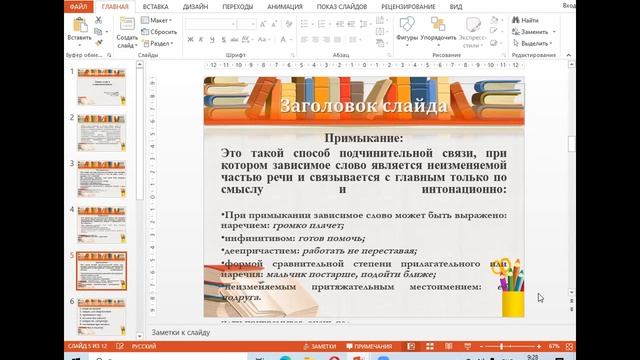
Task: Switch to the ВСТАВКА tab
Action: 156,7
